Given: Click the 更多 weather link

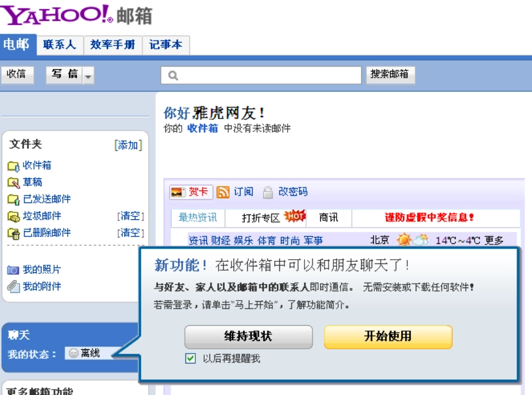Looking at the screenshot, I should [494, 241].
